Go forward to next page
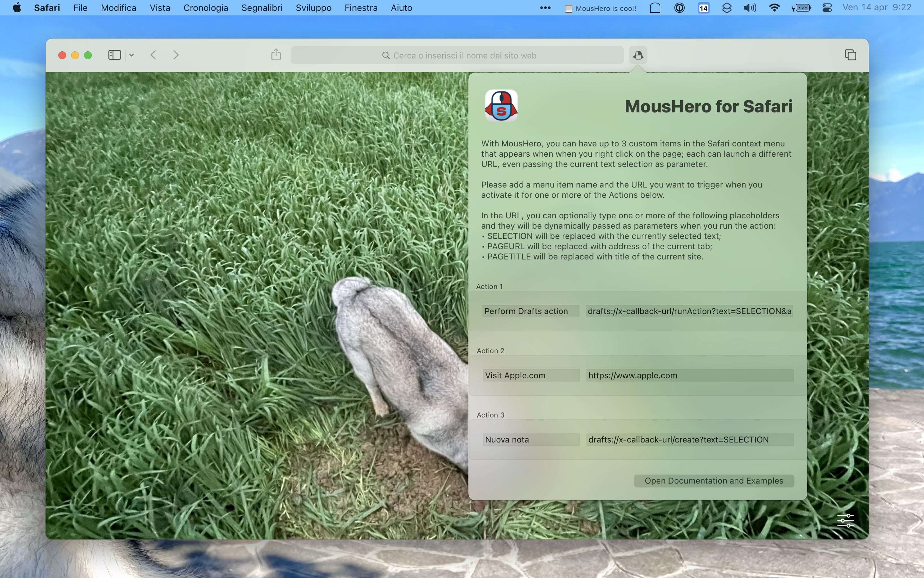This screenshot has height=578, width=924. tap(176, 55)
